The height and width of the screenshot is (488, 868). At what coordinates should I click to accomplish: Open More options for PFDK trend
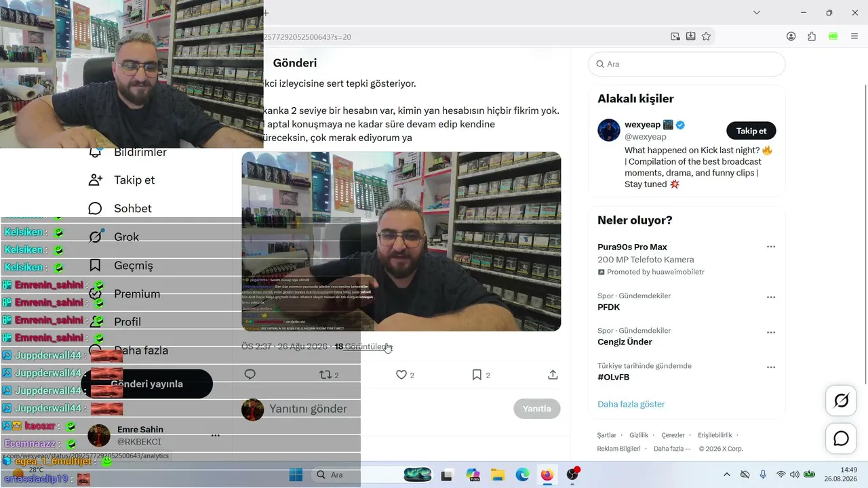(x=771, y=298)
